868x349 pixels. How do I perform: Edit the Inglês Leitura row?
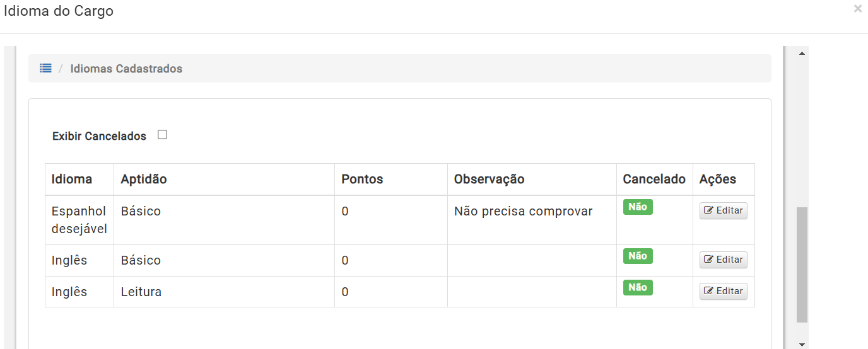(724, 291)
